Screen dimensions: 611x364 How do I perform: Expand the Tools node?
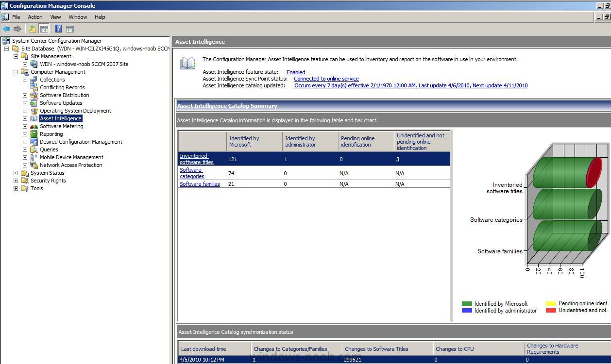[x=16, y=188]
